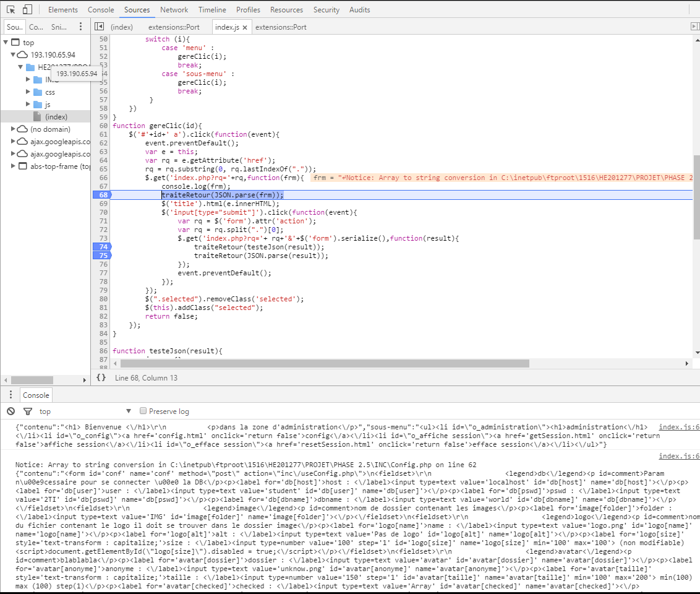Hide the navigator pane with toggle icon

click(x=100, y=27)
